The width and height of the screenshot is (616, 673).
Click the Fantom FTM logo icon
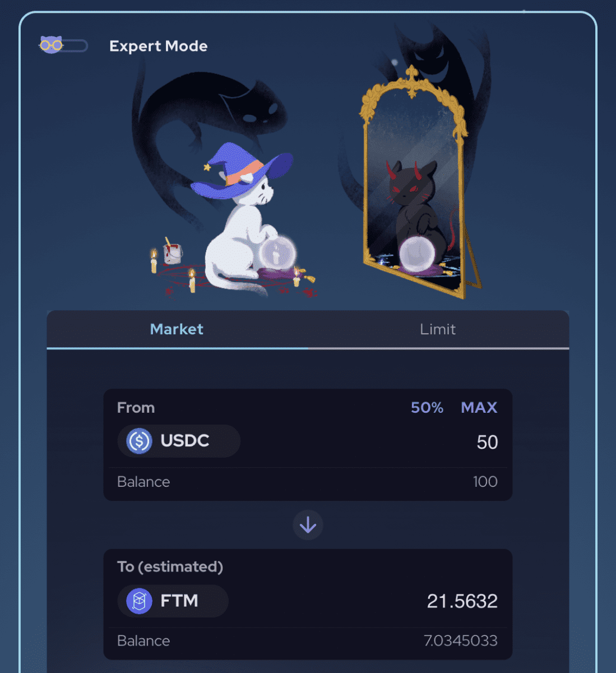point(139,601)
